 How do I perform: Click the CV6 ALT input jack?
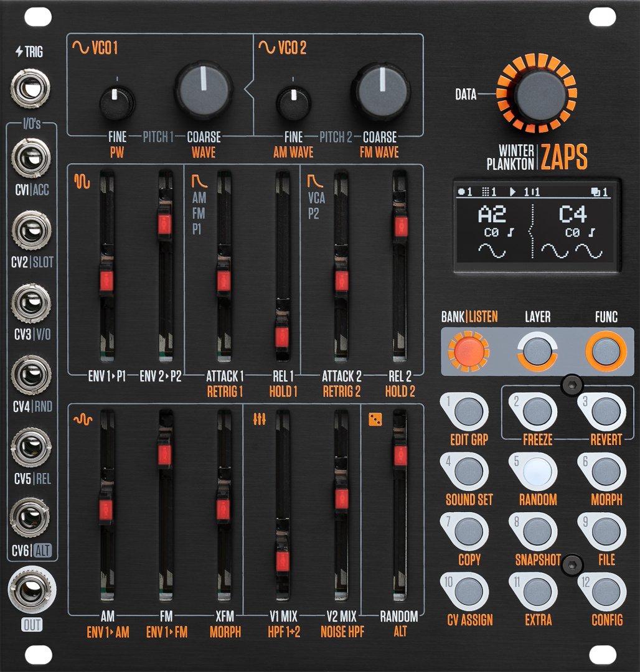point(30,518)
